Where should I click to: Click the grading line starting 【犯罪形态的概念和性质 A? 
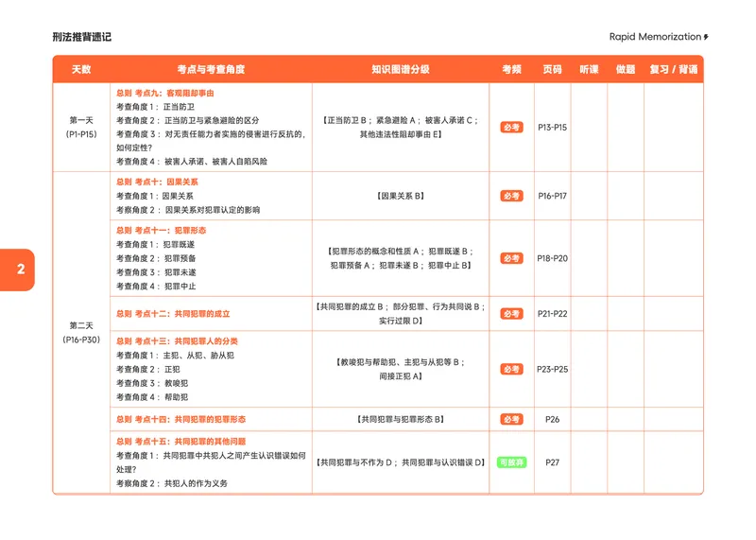click(400, 251)
